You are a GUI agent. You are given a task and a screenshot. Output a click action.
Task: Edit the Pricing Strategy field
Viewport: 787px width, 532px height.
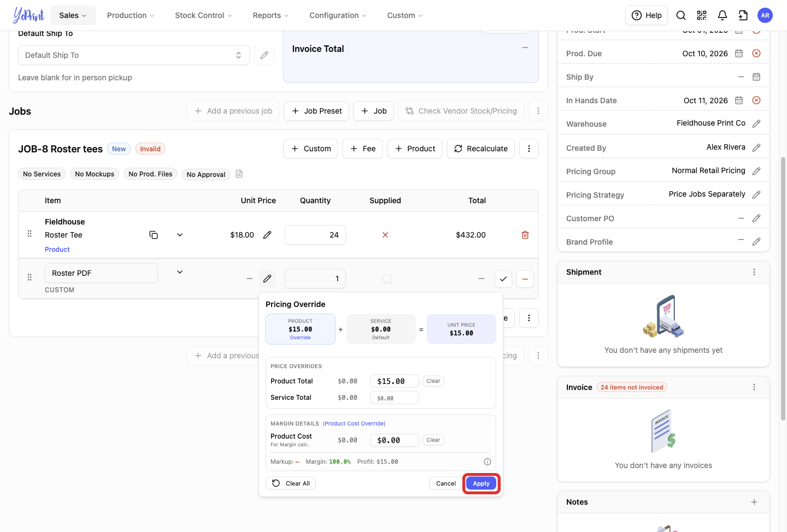point(756,194)
